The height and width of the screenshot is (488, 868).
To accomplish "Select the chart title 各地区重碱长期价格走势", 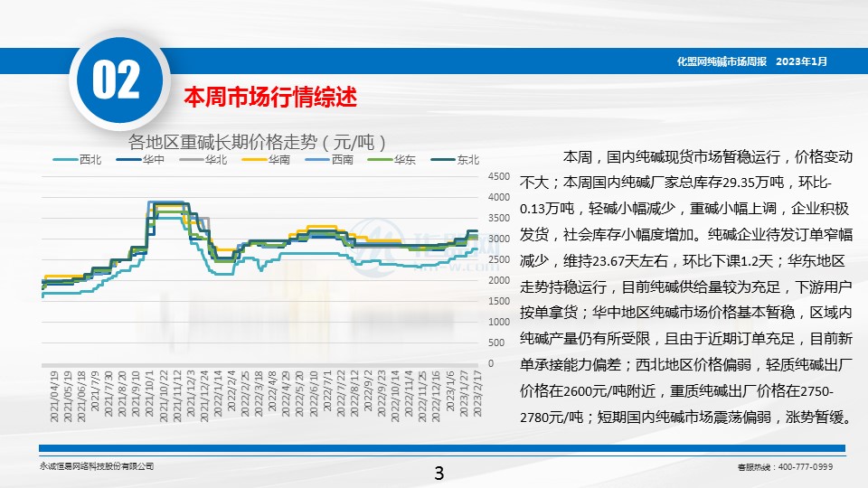I will [259, 142].
